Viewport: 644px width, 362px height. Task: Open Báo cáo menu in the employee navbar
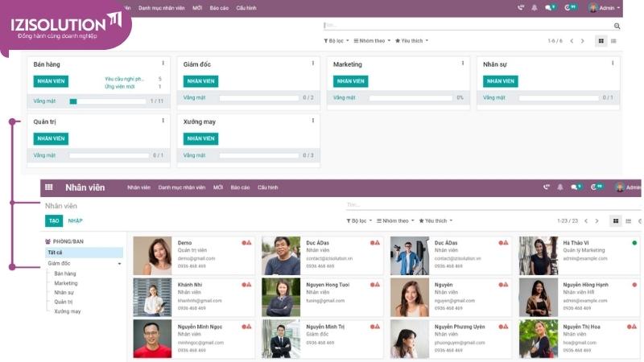240,187
